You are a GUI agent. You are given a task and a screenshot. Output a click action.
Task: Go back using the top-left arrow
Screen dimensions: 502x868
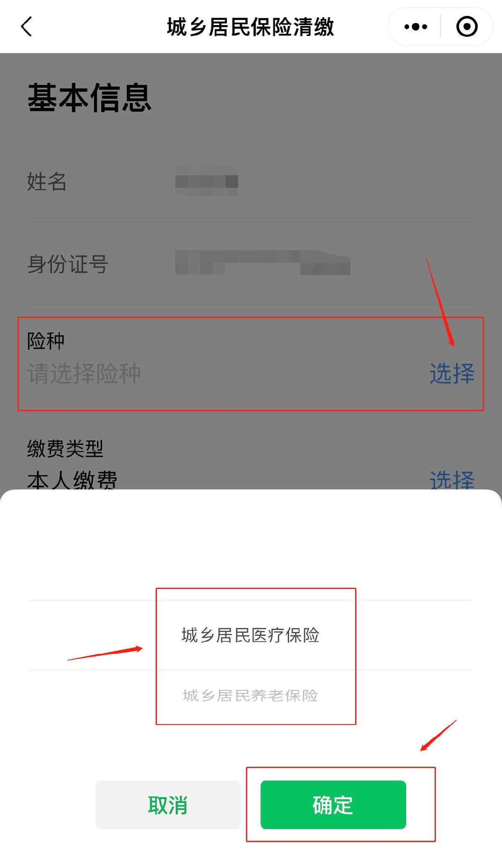pos(26,27)
